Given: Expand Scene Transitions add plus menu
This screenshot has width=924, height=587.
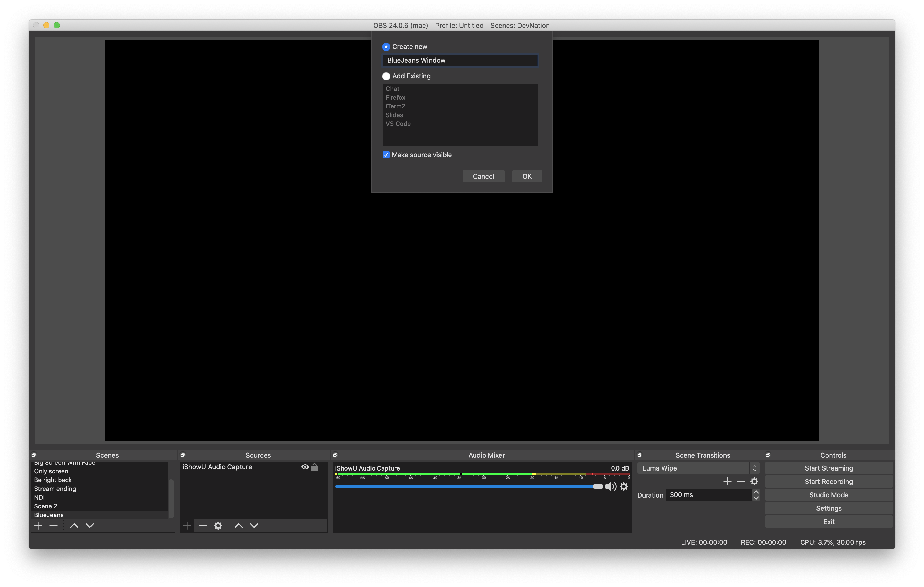Looking at the screenshot, I should point(727,481).
